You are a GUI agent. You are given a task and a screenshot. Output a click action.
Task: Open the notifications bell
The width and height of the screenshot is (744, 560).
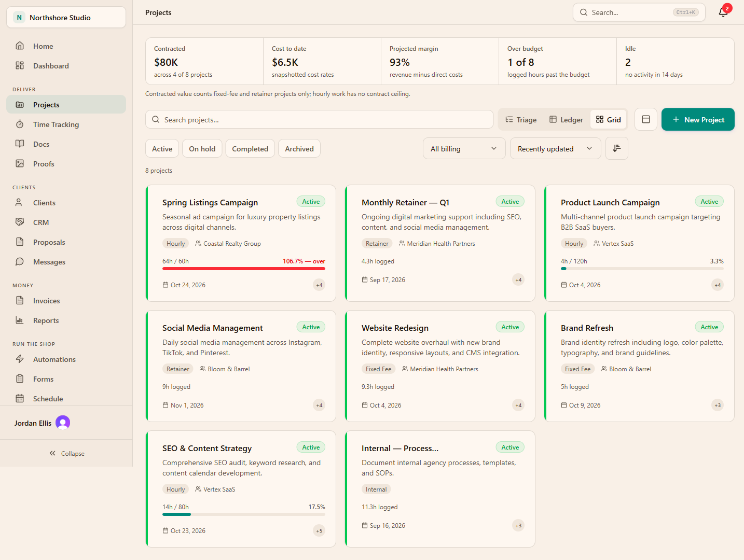(723, 12)
